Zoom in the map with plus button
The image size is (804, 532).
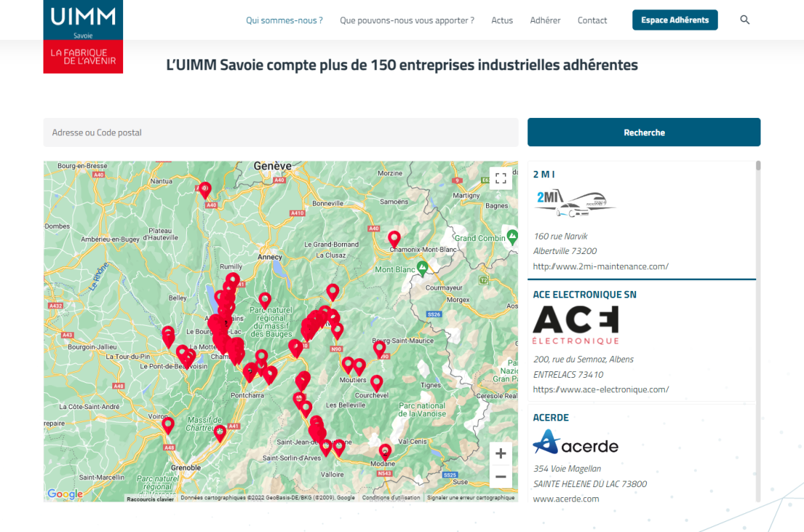(x=501, y=454)
